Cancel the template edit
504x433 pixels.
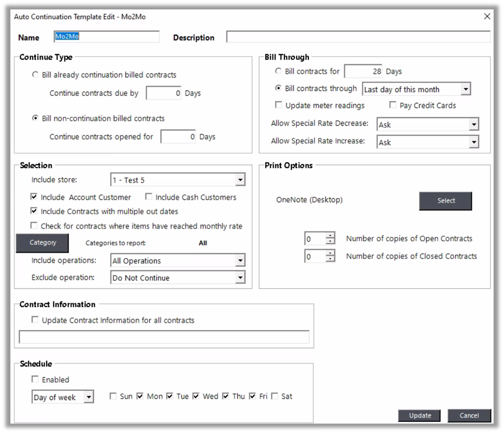click(469, 416)
